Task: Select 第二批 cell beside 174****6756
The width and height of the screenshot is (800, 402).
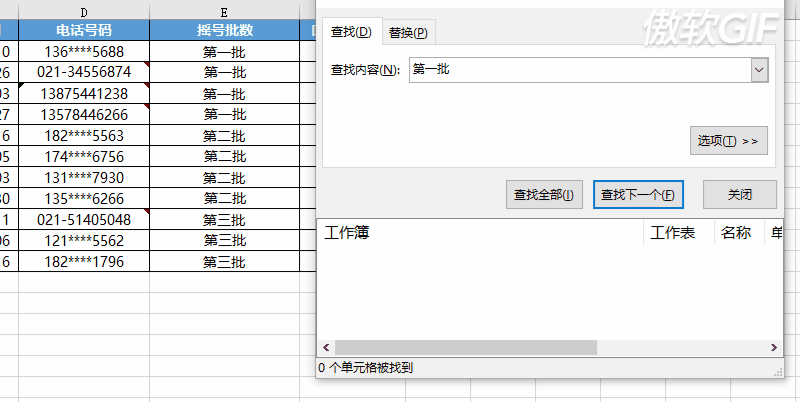Action: [224, 157]
